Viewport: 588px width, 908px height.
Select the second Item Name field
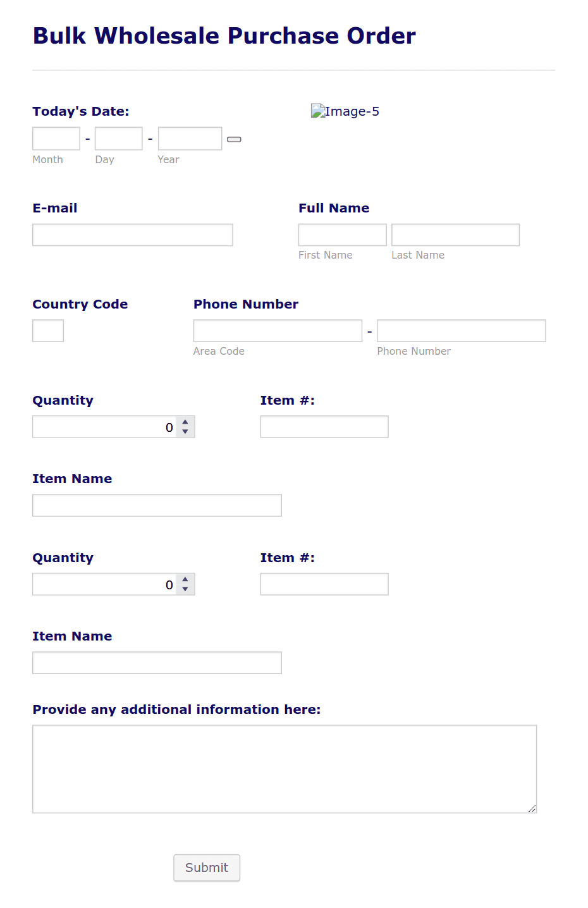tap(157, 662)
